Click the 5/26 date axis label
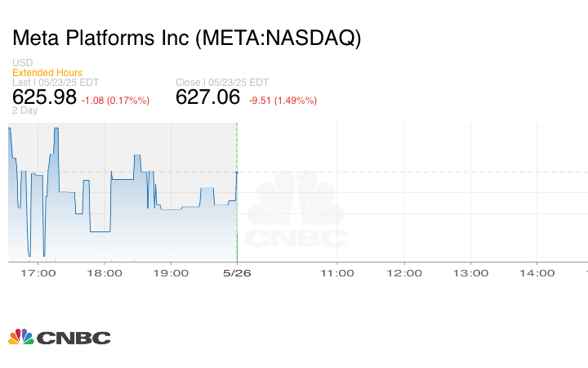 237,273
